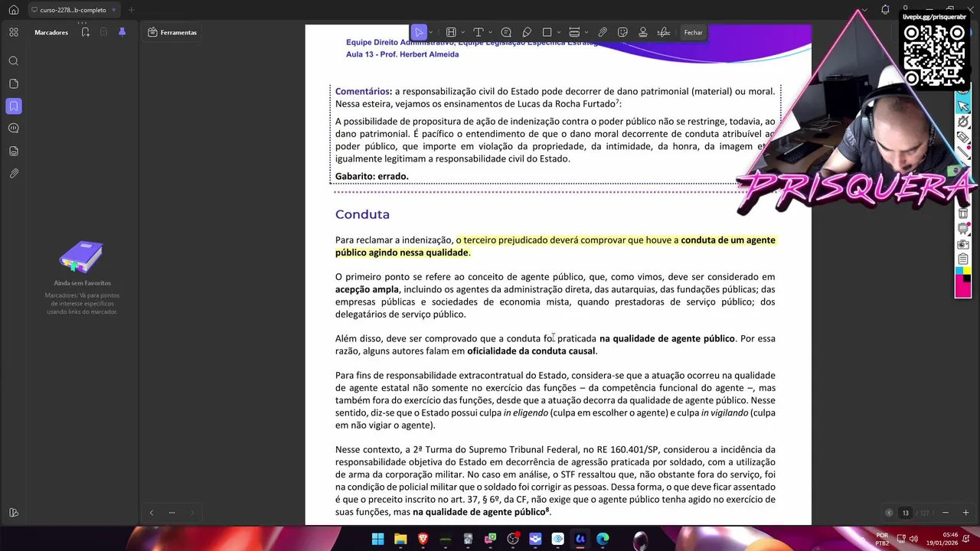Click the 'Ainda sem Favoritos' label
980x551 pixels.
click(83, 282)
